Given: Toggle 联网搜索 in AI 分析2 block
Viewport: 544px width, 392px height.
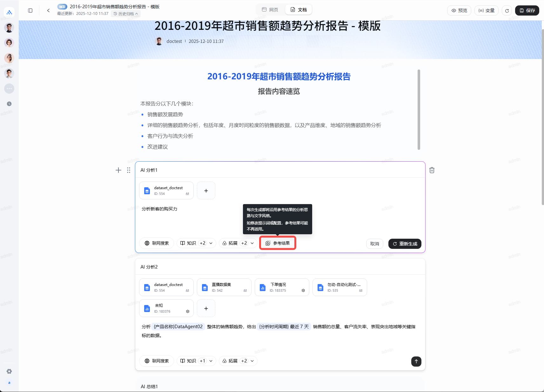Looking at the screenshot, I should click(157, 361).
